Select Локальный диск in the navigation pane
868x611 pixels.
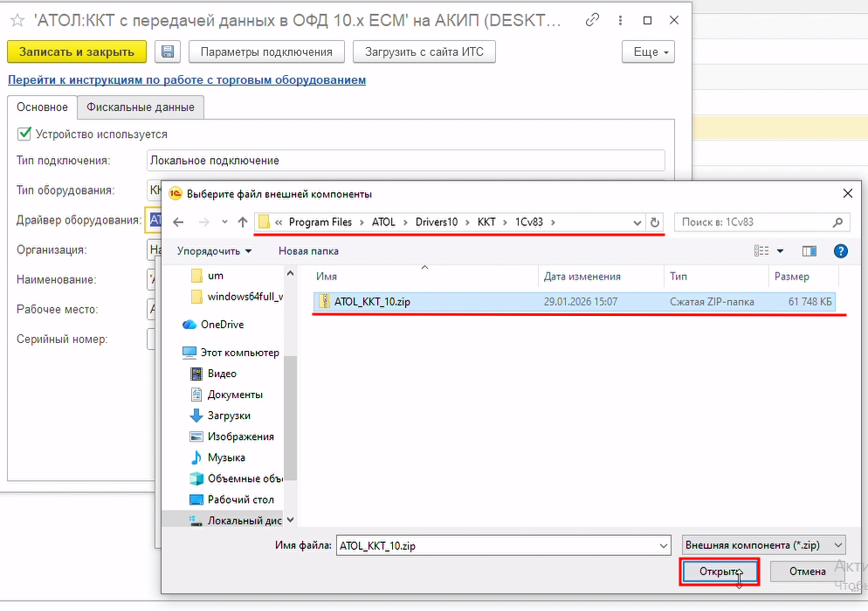tap(237, 521)
